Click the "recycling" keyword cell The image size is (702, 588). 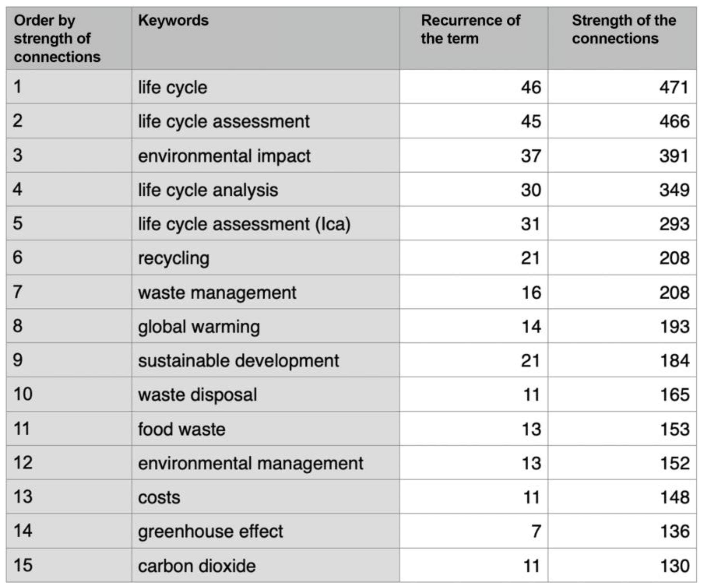174,258
